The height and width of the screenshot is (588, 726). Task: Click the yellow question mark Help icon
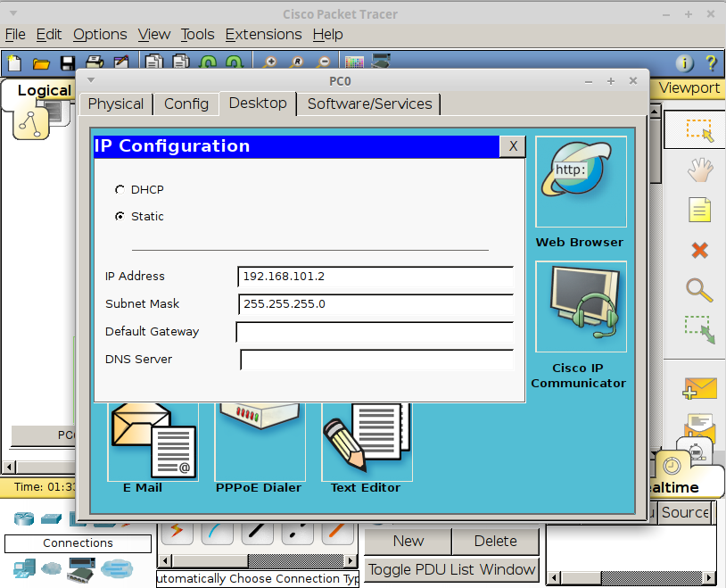711,62
